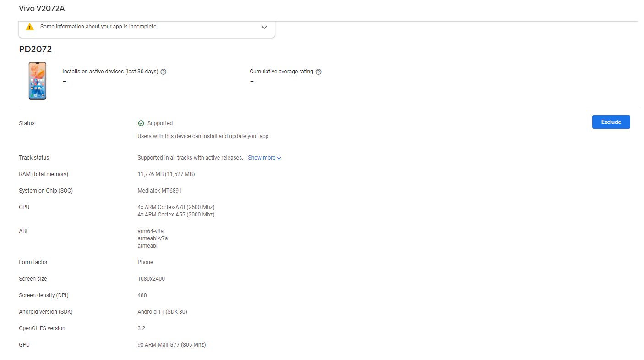Click the green Supported checkmark icon
The width and height of the screenshot is (644, 360).
pyautogui.click(x=141, y=123)
